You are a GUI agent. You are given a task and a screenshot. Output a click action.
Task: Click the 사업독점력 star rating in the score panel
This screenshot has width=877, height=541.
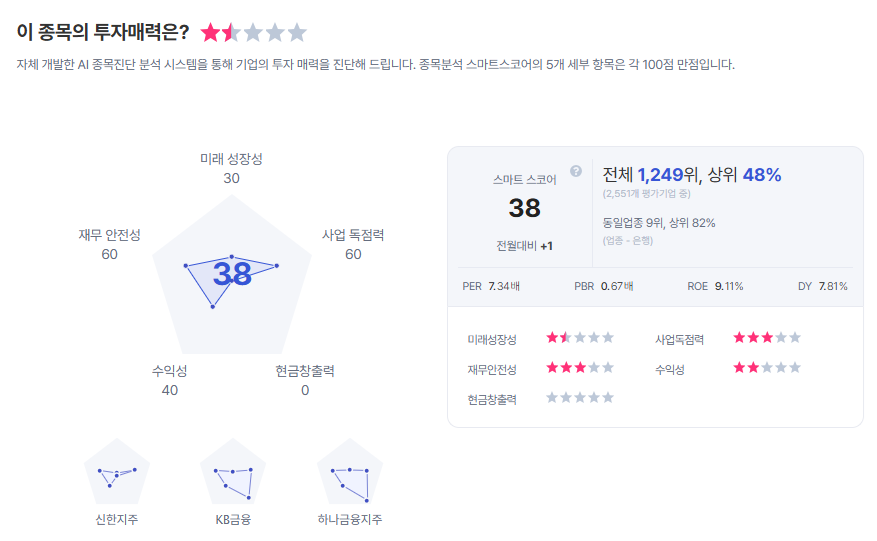click(767, 338)
